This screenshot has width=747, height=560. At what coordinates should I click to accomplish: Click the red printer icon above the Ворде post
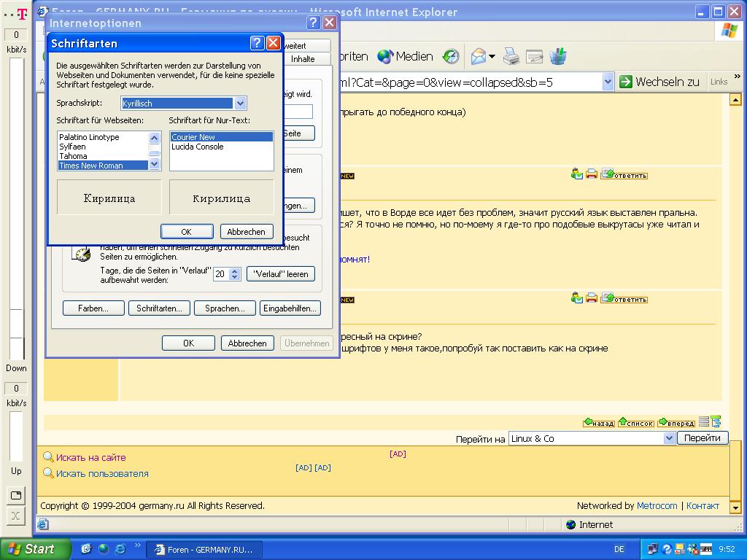pos(591,174)
